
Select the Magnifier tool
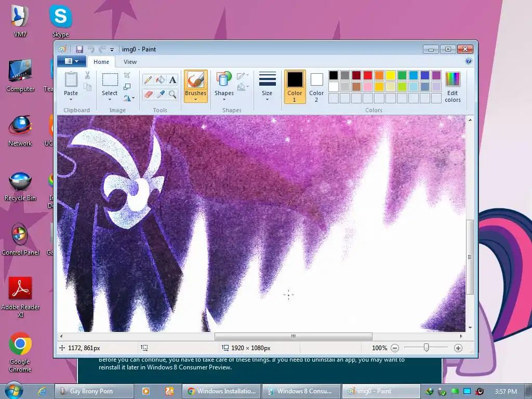(172, 94)
